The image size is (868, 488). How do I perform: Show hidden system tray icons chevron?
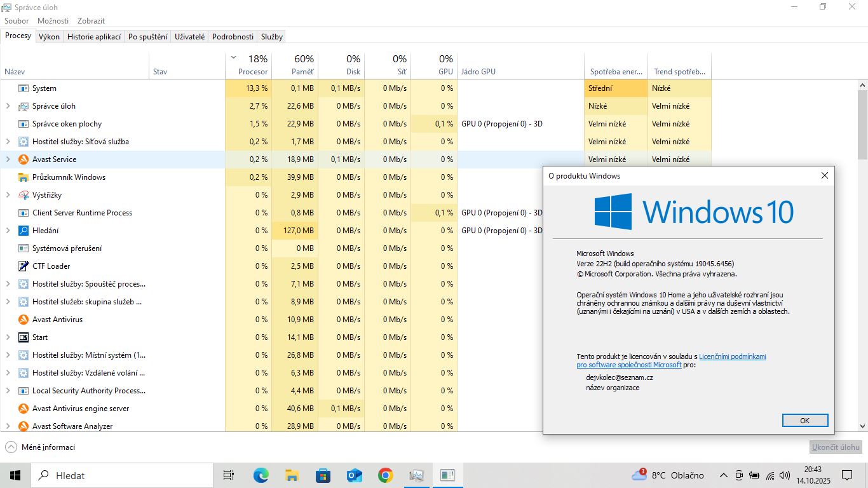[x=723, y=475]
